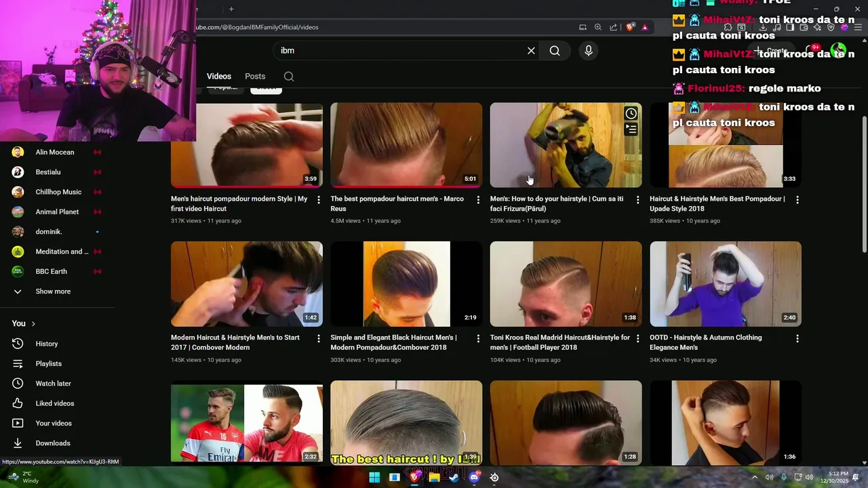Image resolution: width=868 pixels, height=488 pixels.
Task: Open Brave browser from taskbar
Action: 414,477
